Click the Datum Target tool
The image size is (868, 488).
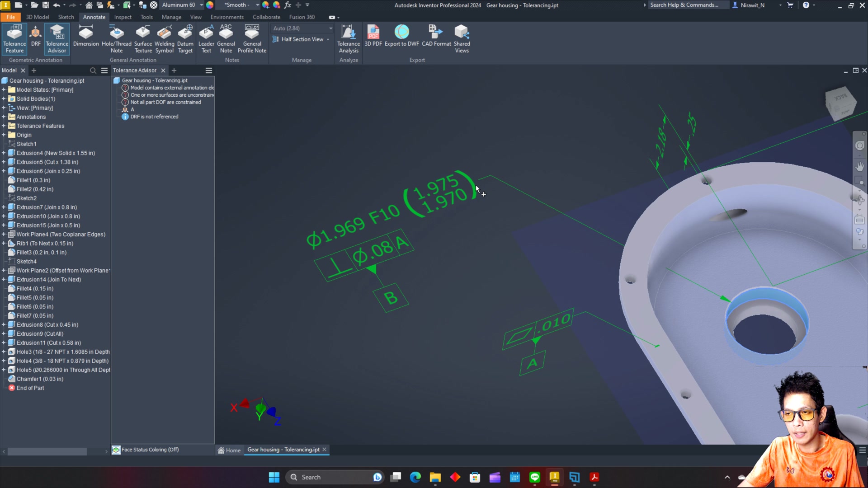click(x=185, y=39)
